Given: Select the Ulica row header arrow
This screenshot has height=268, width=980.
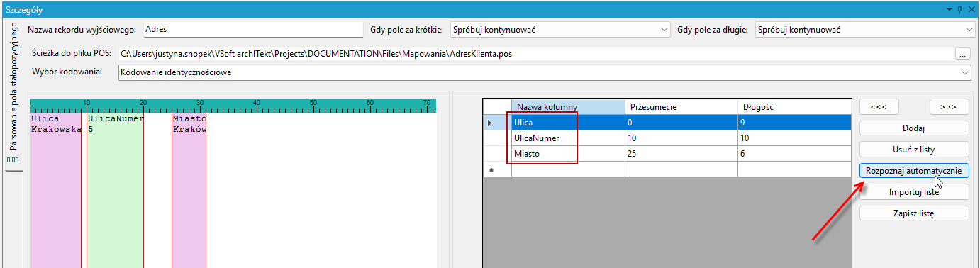Looking at the screenshot, I should (497, 122).
